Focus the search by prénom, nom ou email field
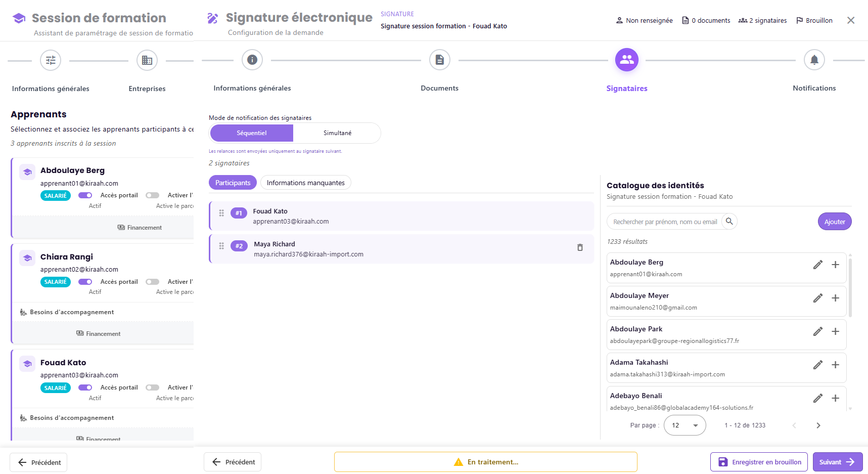Image resolution: width=868 pixels, height=474 pixels. (665, 222)
